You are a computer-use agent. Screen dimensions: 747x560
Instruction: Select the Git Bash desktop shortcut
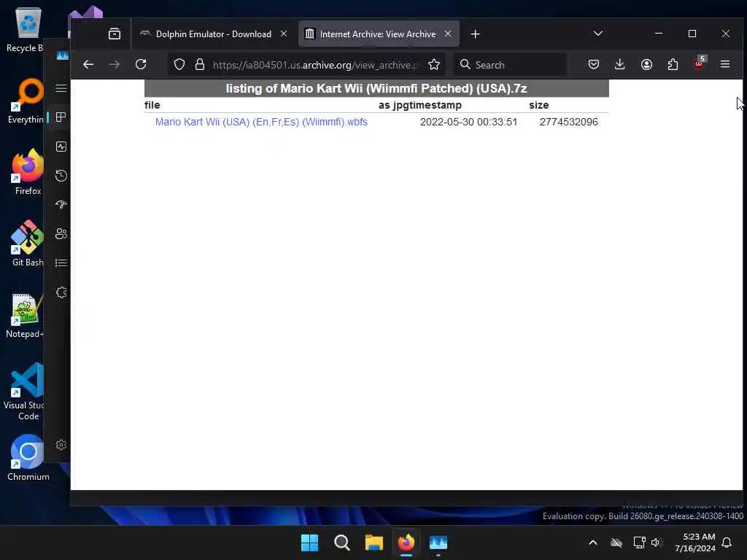click(27, 244)
